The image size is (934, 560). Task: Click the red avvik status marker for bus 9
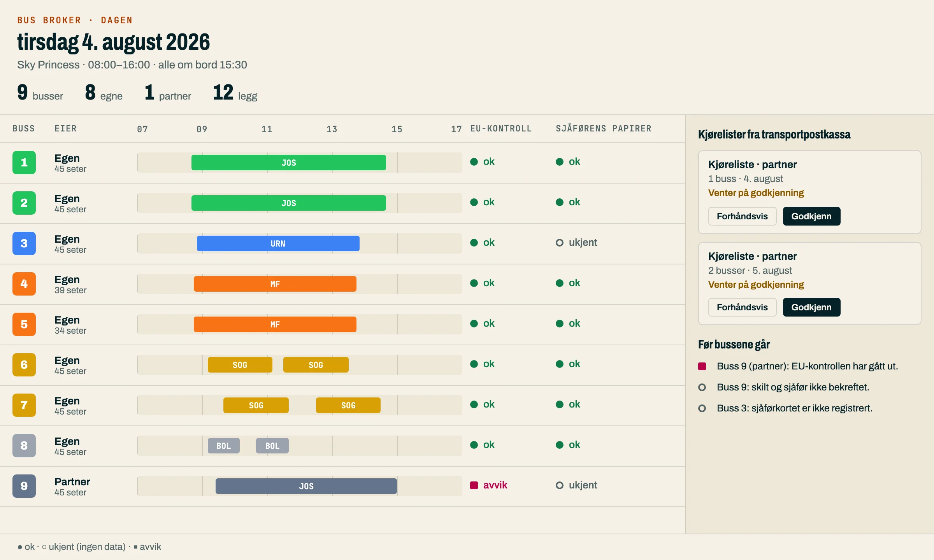(474, 485)
